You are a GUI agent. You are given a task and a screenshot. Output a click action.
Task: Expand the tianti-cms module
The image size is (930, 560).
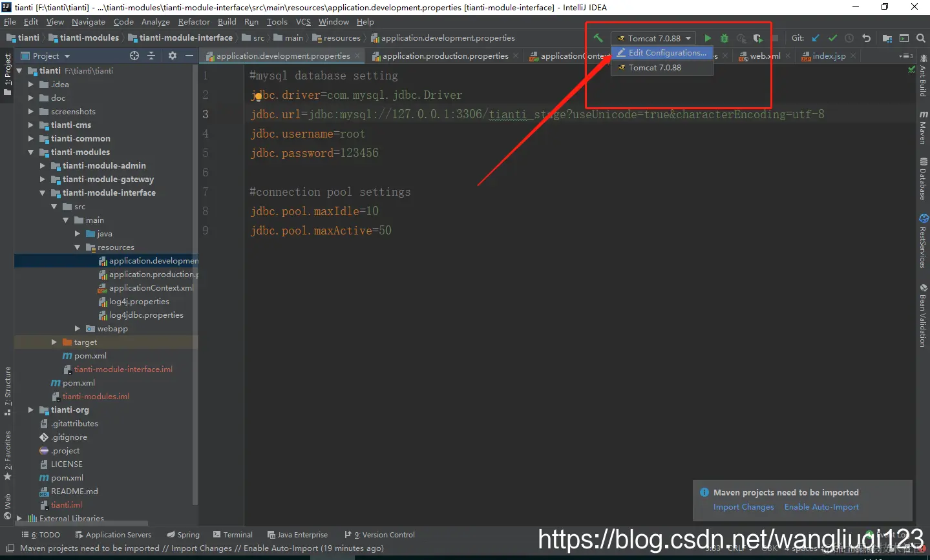coord(31,125)
